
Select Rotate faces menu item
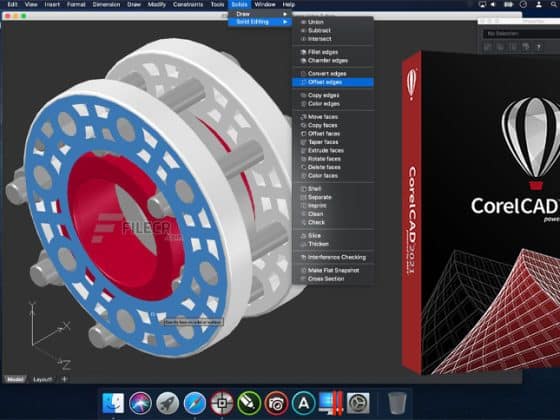[x=333, y=159]
